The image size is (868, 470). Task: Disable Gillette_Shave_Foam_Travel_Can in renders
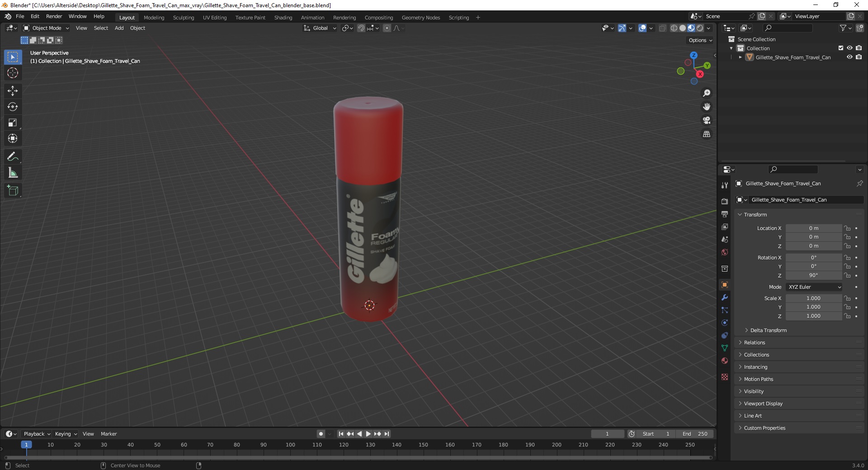(859, 57)
